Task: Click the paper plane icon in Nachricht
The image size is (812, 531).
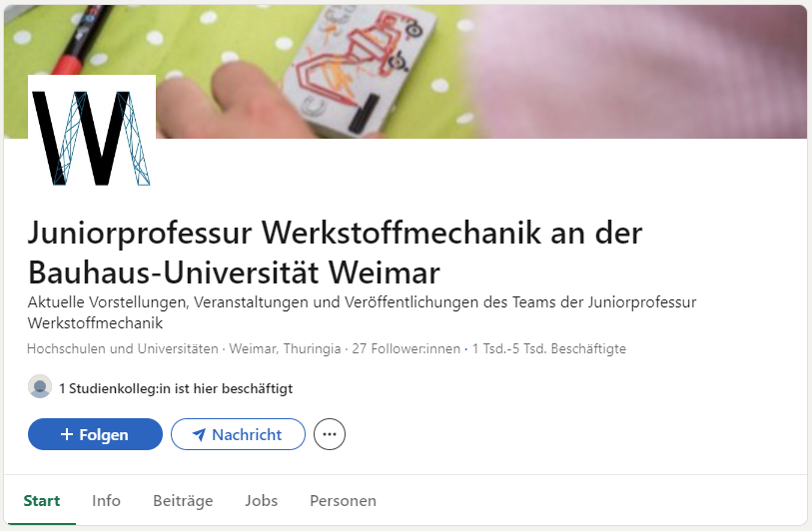Action: (x=199, y=435)
